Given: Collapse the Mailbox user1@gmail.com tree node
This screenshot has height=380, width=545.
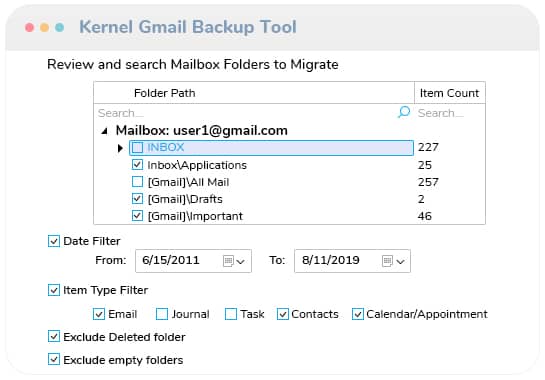Looking at the screenshot, I should click(104, 131).
